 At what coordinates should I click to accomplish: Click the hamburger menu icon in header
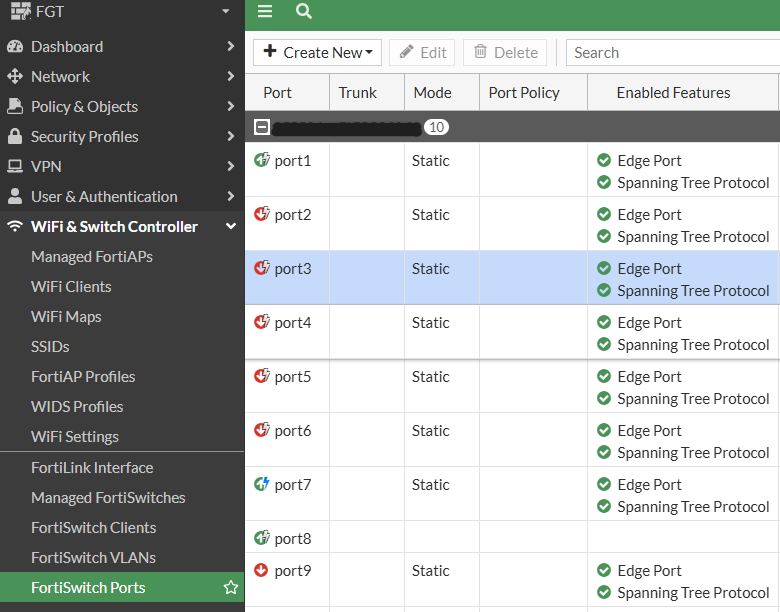point(265,11)
